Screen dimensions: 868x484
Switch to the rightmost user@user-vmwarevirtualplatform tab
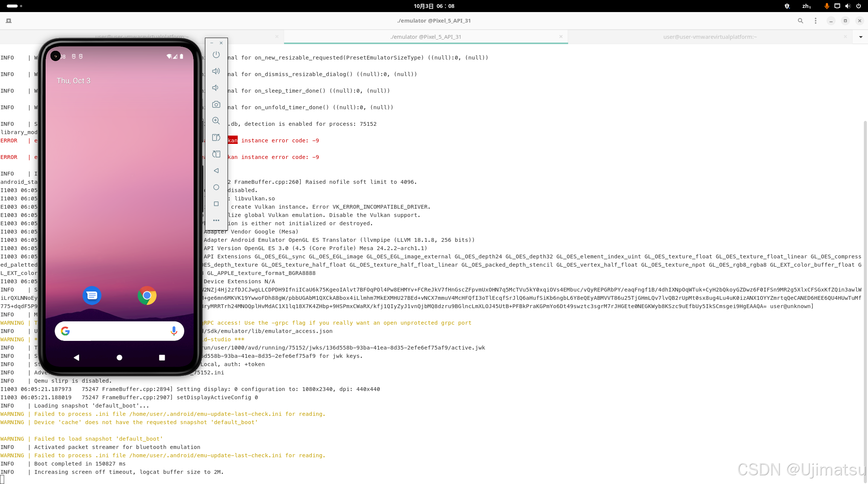pyautogui.click(x=710, y=37)
